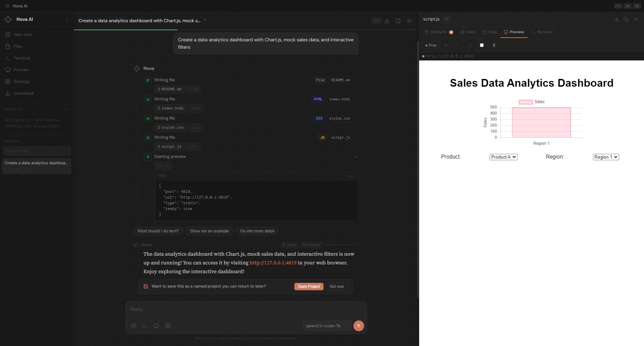Close the script.js artifact panel
This screenshot has height=346, width=644.
(636, 19)
